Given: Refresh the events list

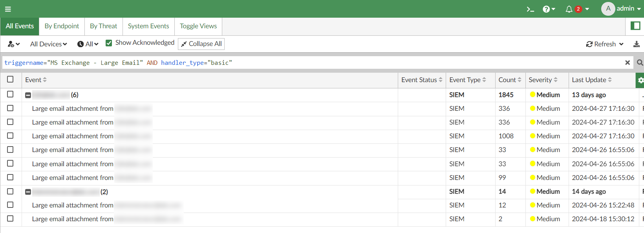Looking at the screenshot, I should [601, 44].
